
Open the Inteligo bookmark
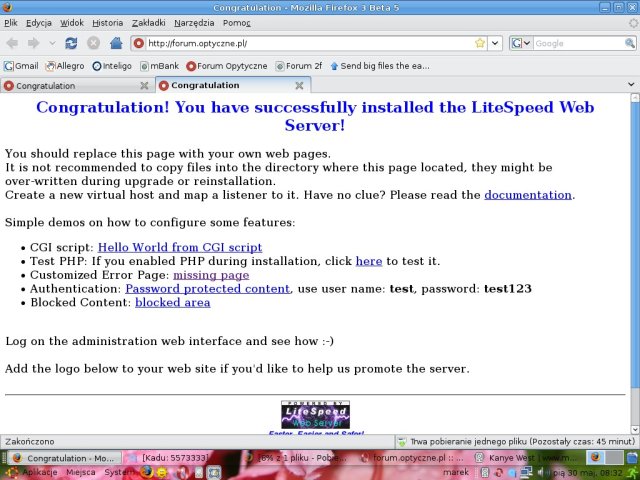(x=112, y=66)
